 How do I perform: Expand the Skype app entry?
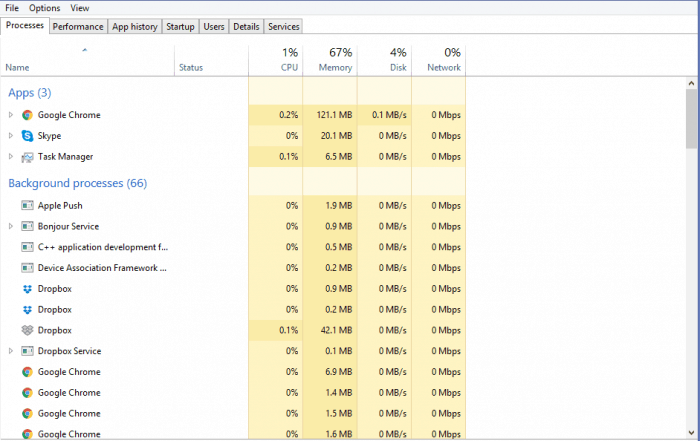click(11, 135)
